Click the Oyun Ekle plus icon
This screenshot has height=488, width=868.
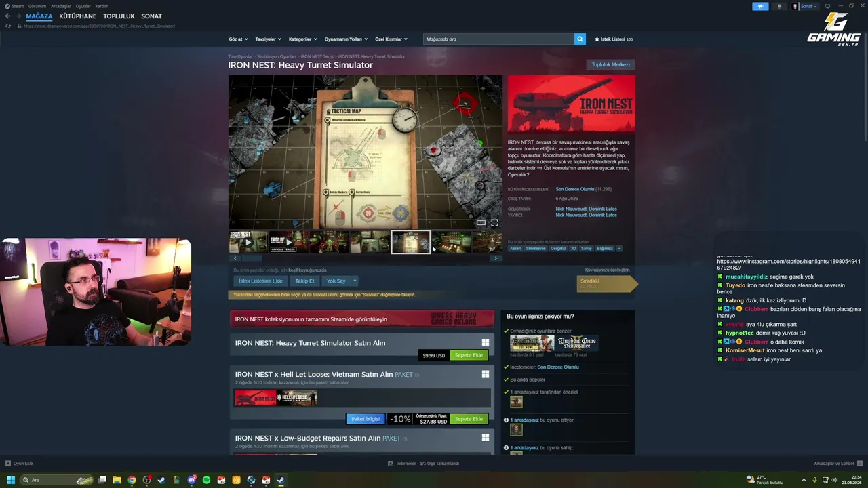click(x=8, y=464)
